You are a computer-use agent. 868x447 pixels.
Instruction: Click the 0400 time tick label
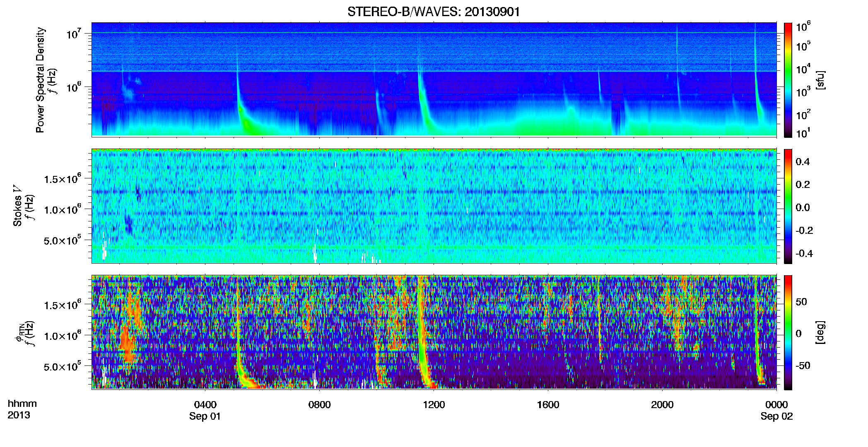tap(205, 404)
